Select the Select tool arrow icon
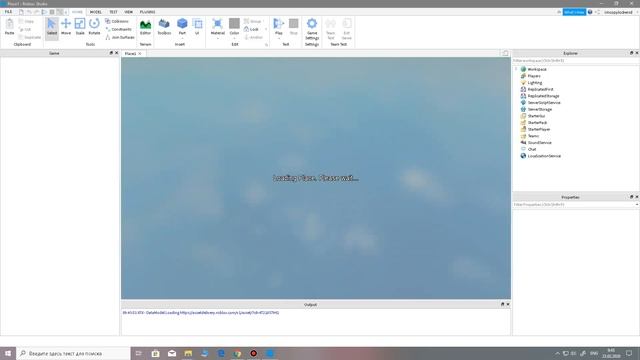 click(x=51, y=24)
